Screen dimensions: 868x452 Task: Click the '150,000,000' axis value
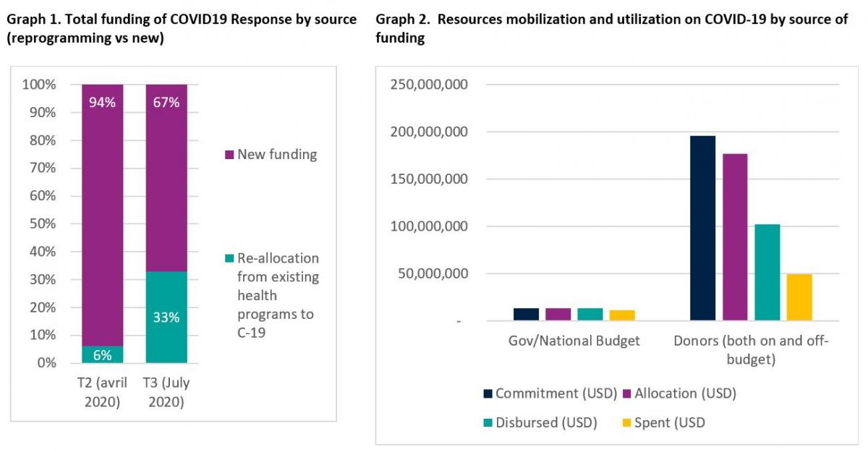pos(429,179)
